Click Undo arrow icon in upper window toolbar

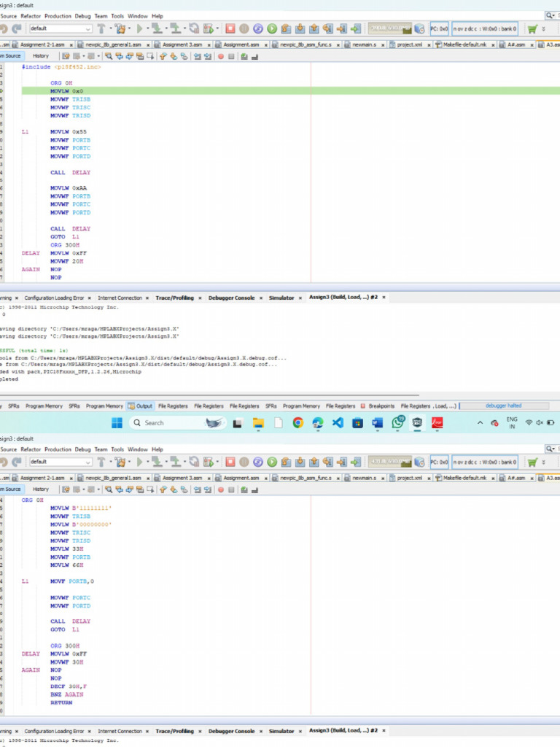click(x=4, y=28)
